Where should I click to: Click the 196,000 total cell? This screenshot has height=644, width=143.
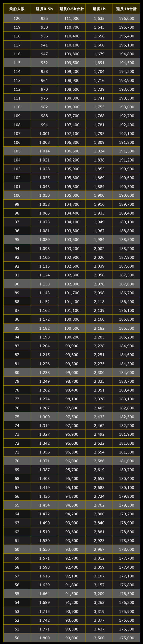(126, 18)
